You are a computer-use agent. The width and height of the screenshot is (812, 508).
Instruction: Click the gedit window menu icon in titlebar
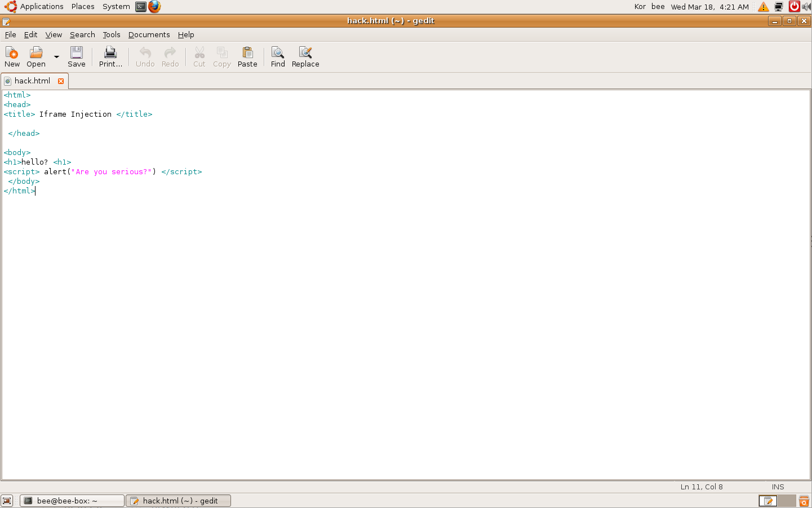pyautogui.click(x=6, y=21)
